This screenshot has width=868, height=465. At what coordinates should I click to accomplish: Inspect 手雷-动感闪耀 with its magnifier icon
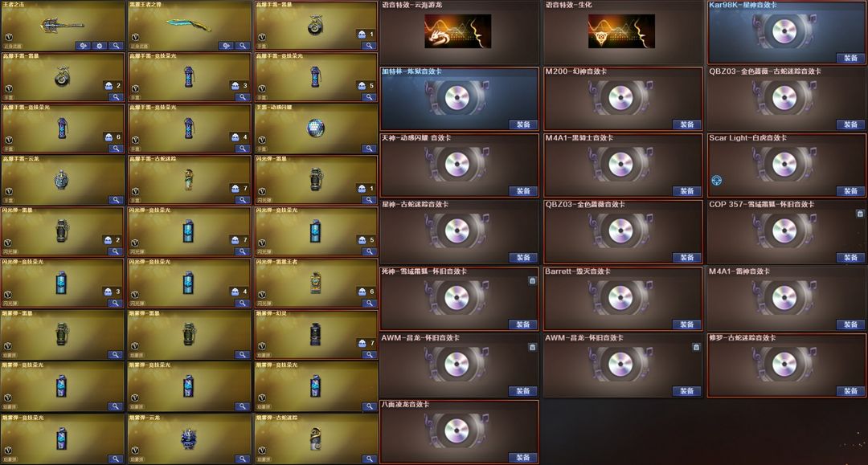(369, 149)
